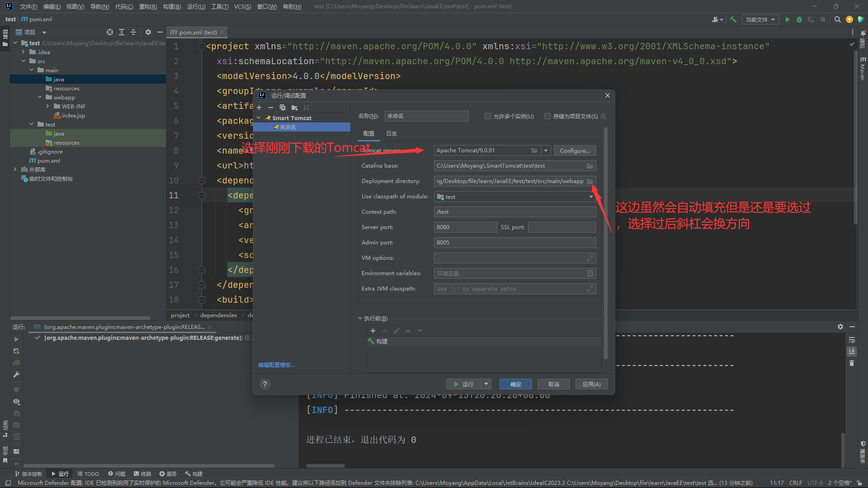Collapse all nodes in project panel
Viewport: 868px width, 488px height.
(133, 32)
